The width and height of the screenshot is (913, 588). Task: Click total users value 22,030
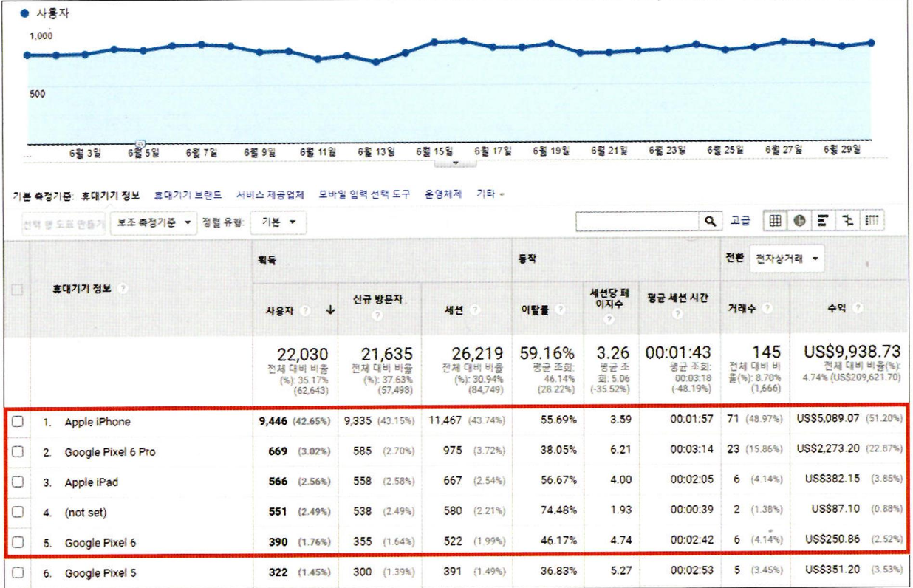[x=302, y=355]
